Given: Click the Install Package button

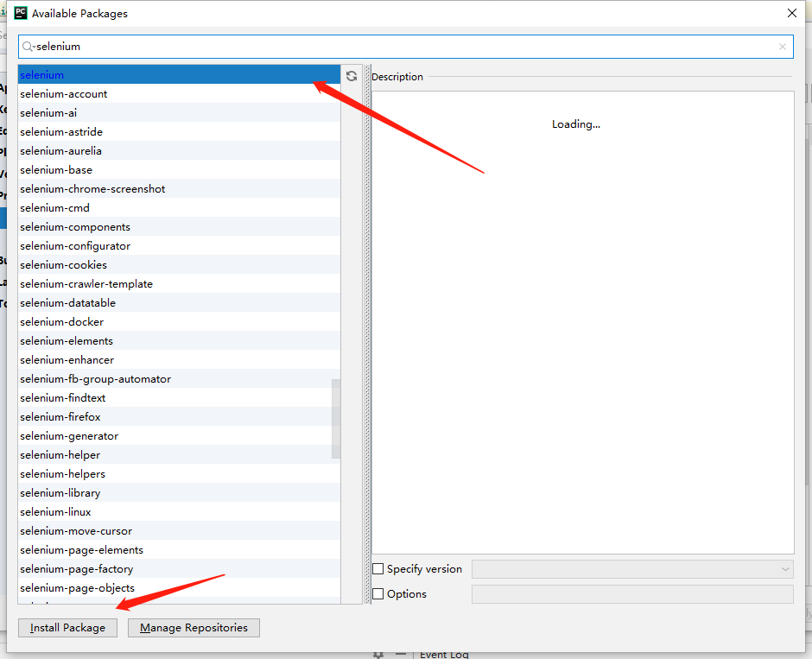Looking at the screenshot, I should tap(68, 628).
